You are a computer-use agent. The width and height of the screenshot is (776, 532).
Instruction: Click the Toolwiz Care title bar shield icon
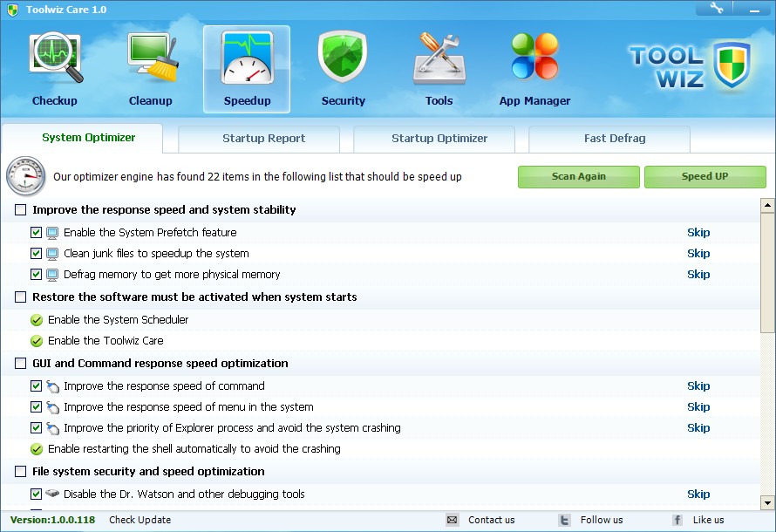pyautogui.click(x=12, y=10)
